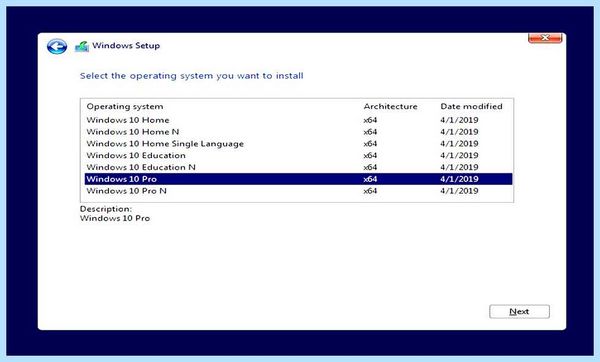
Task: Click the Next button
Action: (519, 311)
